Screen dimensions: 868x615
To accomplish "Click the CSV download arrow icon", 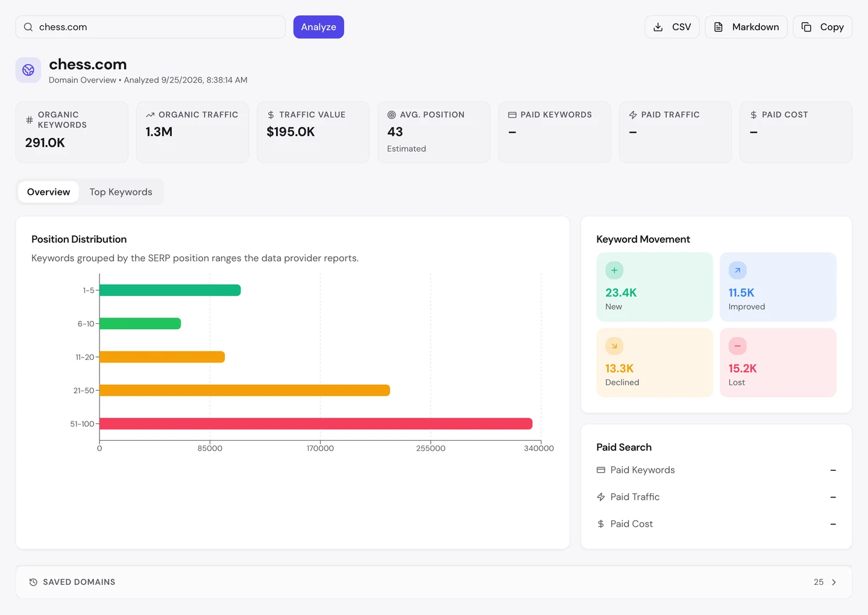I will pos(658,27).
